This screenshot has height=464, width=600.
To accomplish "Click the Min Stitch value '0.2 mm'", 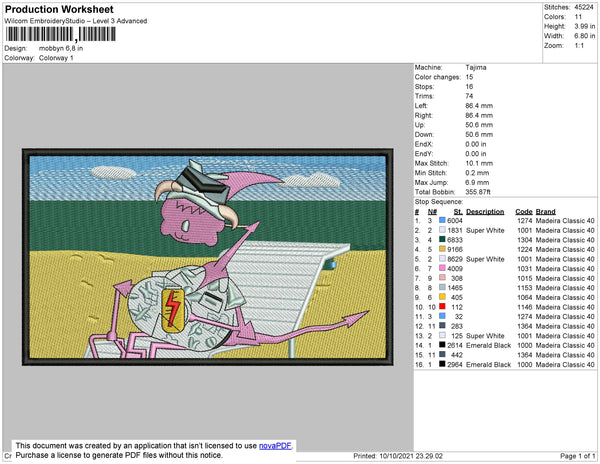I will 478,173.
